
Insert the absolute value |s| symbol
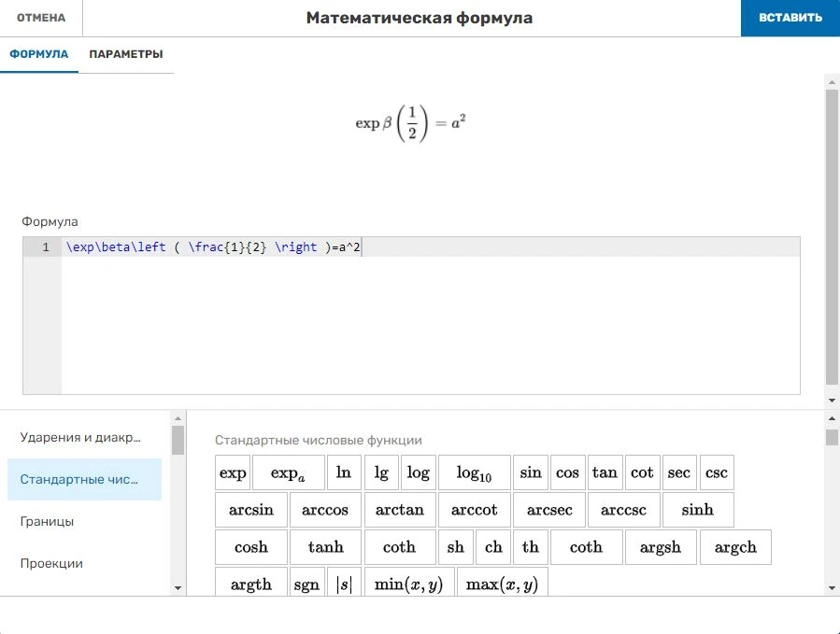(344, 582)
